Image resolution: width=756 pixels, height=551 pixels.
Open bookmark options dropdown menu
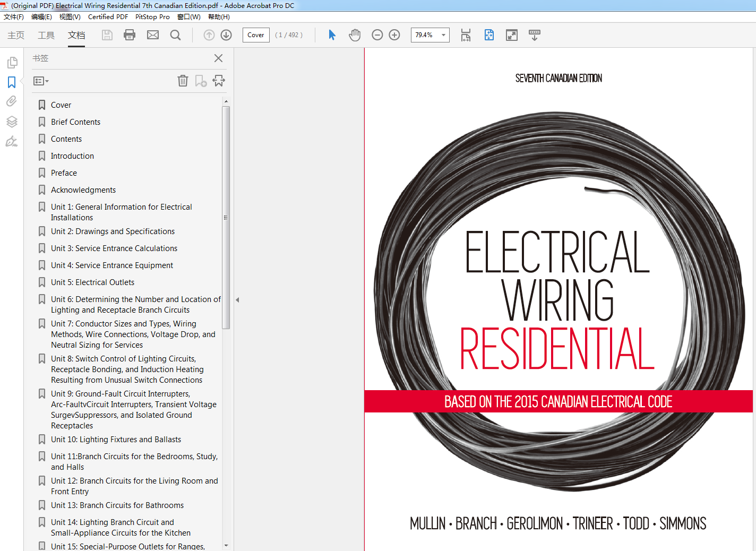pos(41,81)
